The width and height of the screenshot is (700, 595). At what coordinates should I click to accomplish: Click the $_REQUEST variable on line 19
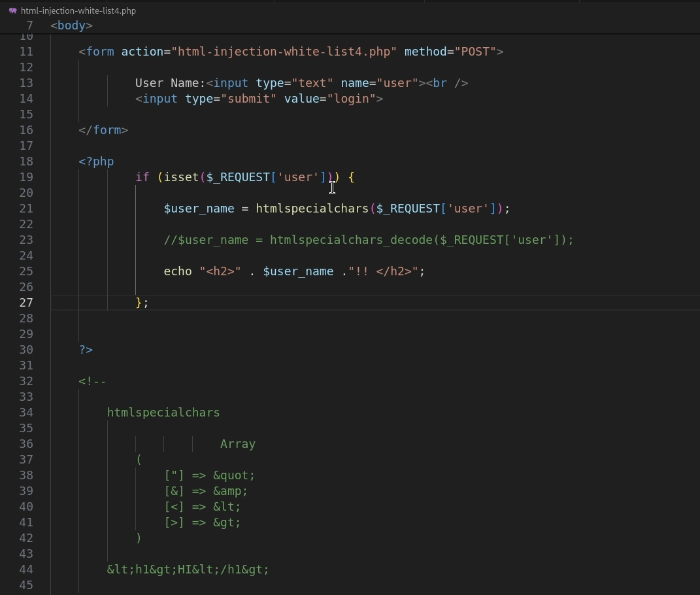click(x=238, y=177)
